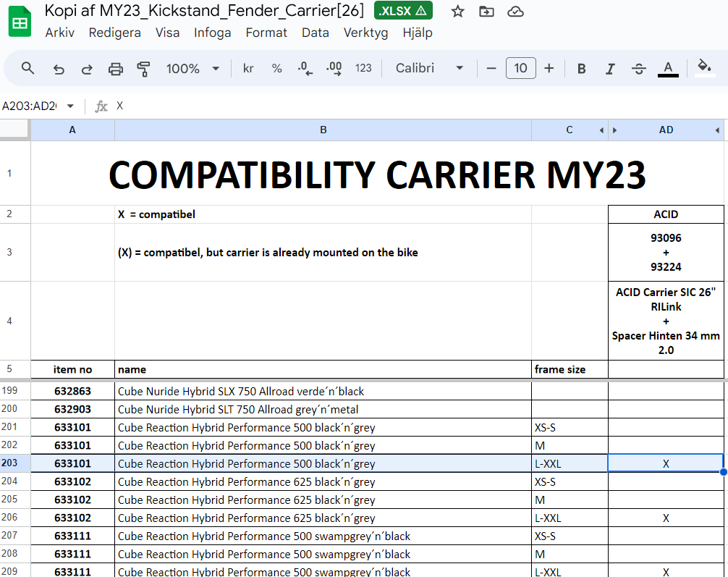Toggle bold formatting
The width and height of the screenshot is (728, 577).
pos(581,69)
